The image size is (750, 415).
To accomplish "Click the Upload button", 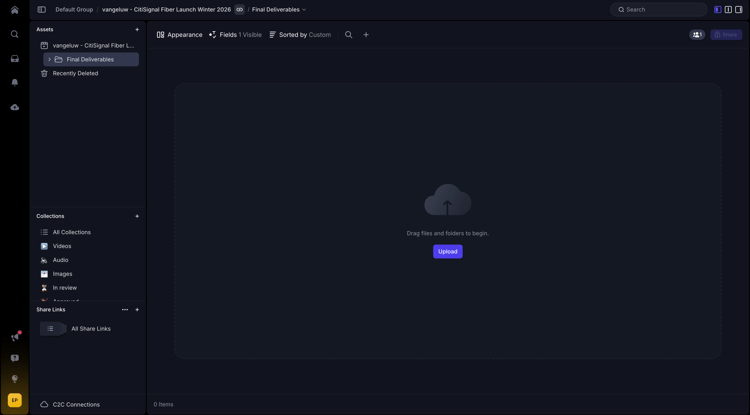I will (x=448, y=251).
